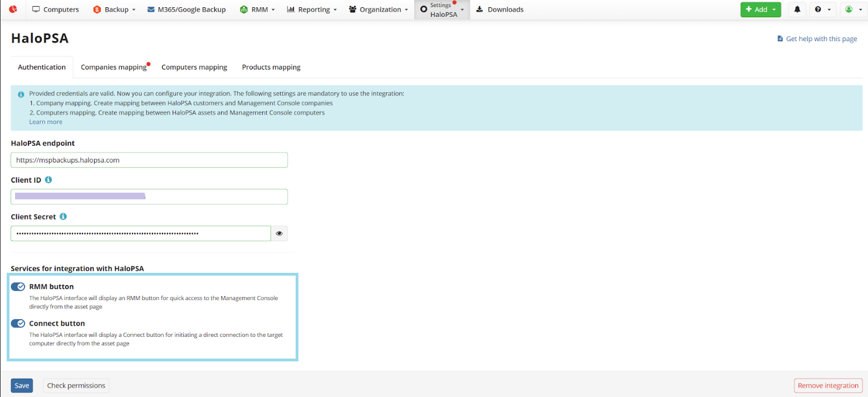
Task: Disable the RMM button toggle
Action: pos(18,287)
